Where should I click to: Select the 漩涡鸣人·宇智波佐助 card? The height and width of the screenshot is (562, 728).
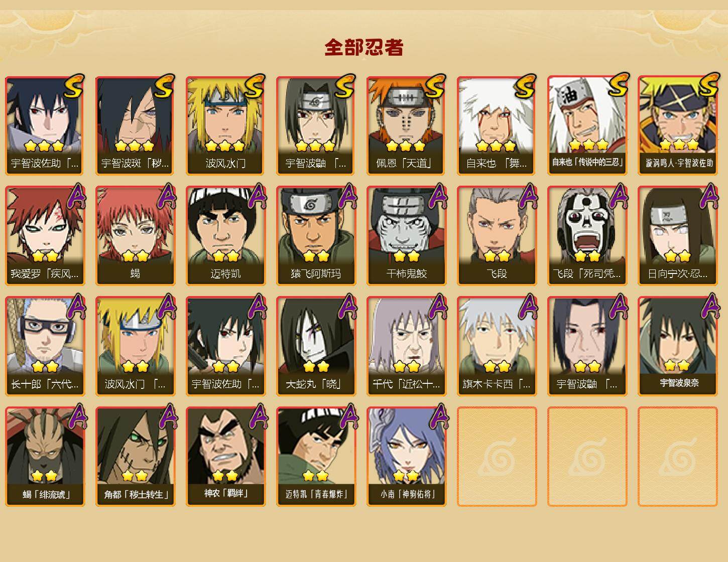pyautogui.click(x=677, y=125)
